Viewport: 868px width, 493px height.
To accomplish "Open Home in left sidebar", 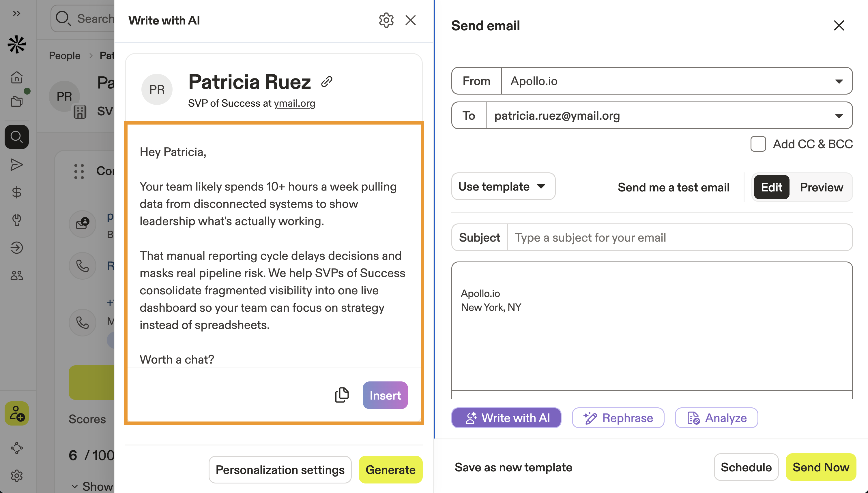I will [x=16, y=77].
